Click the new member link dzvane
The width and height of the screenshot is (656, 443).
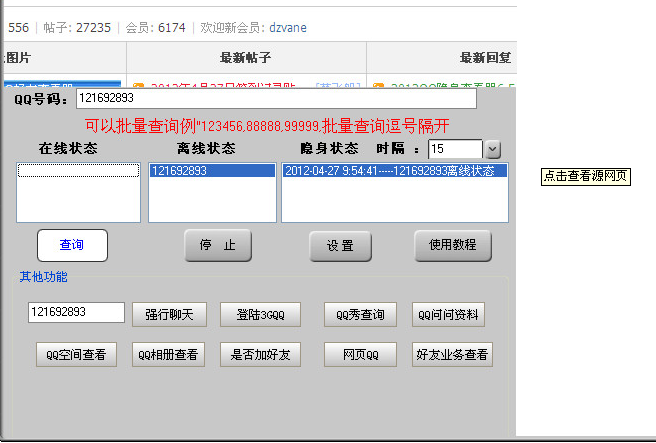pos(288,28)
